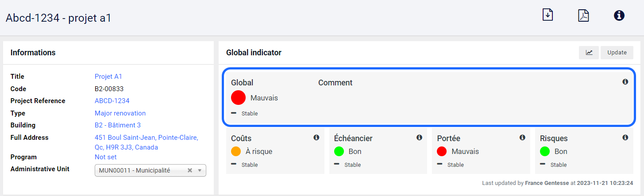Export the project as PDF icon
Viewport: 644px width, 196px height.
pos(583,15)
